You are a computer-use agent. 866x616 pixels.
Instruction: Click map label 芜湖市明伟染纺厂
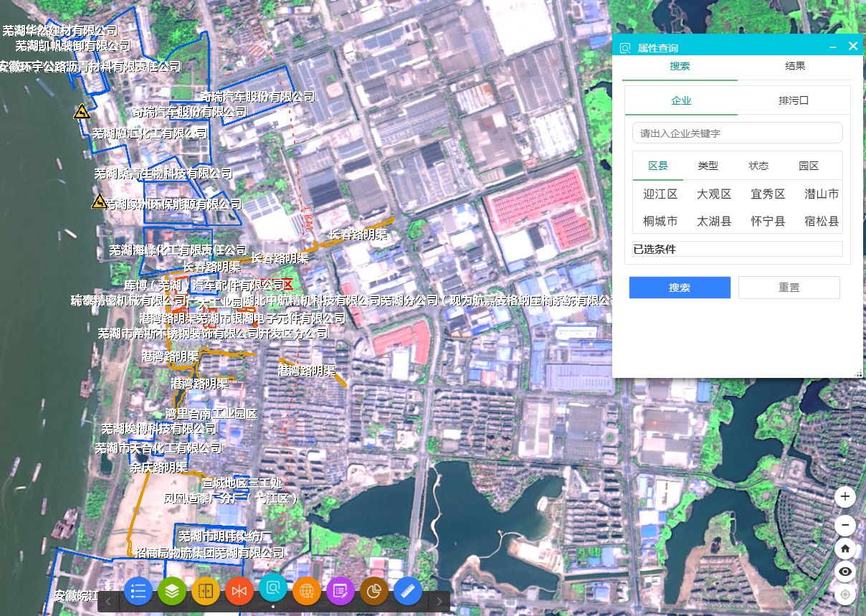coord(225,536)
